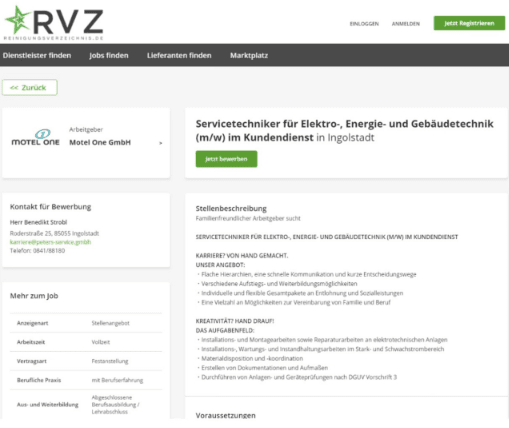Click Flache Hierarchien bullet point
This screenshot has height=428, width=509.
[x=309, y=274]
